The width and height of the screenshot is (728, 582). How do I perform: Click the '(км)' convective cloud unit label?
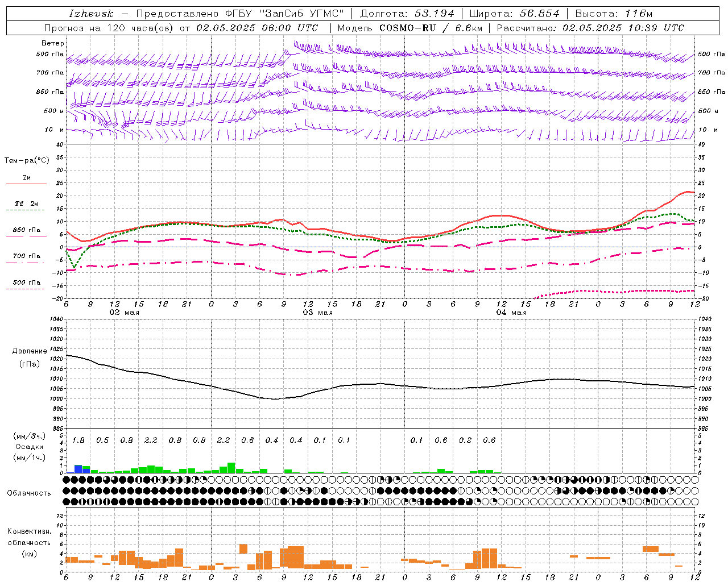(30, 554)
